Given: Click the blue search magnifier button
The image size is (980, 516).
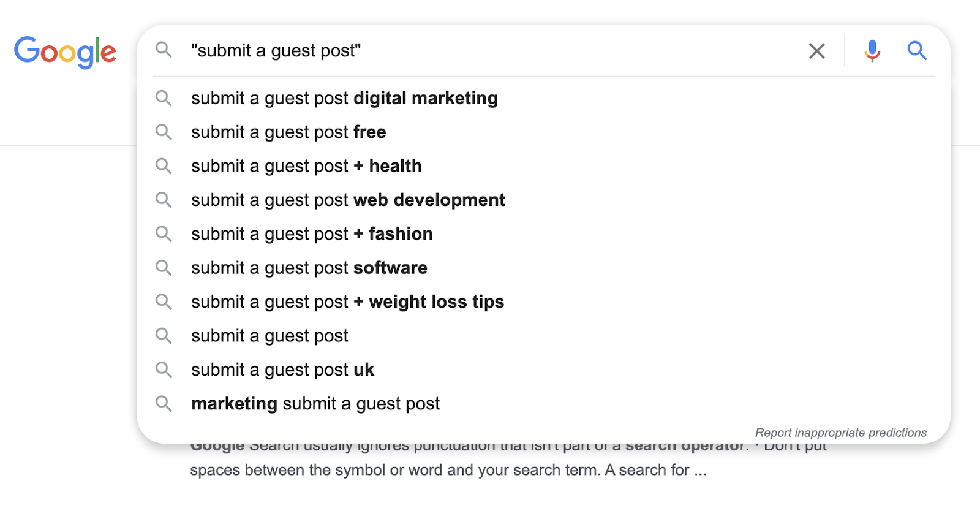Looking at the screenshot, I should (917, 51).
